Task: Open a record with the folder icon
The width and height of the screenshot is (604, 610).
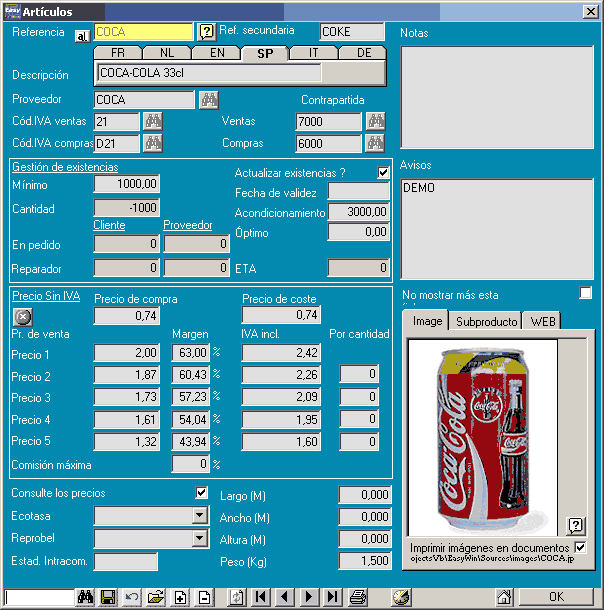Action: (x=156, y=596)
